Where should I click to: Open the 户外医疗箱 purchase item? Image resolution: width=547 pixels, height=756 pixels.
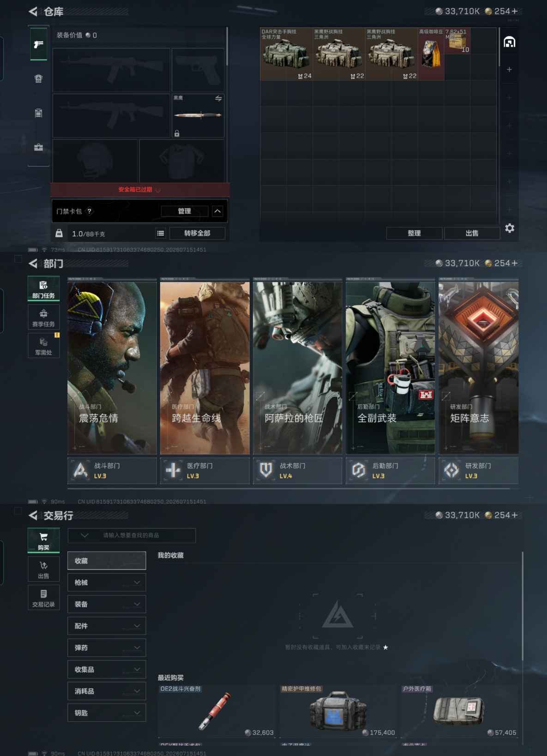click(x=459, y=711)
